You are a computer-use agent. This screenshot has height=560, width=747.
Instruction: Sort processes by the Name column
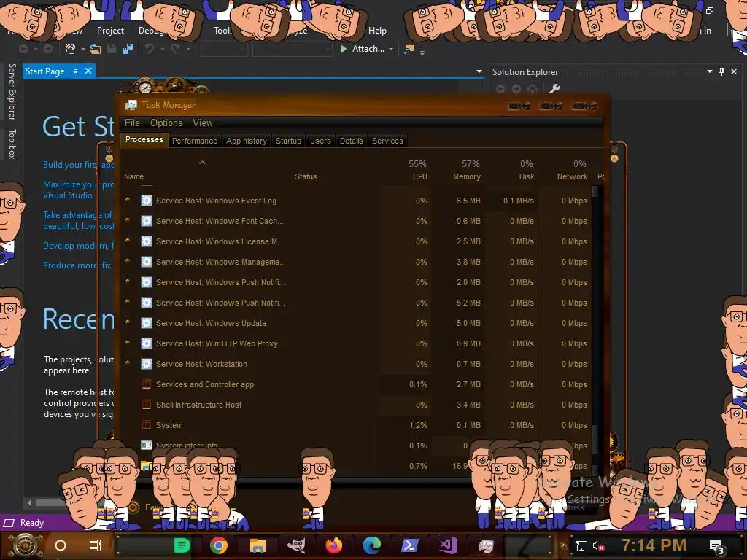click(134, 176)
